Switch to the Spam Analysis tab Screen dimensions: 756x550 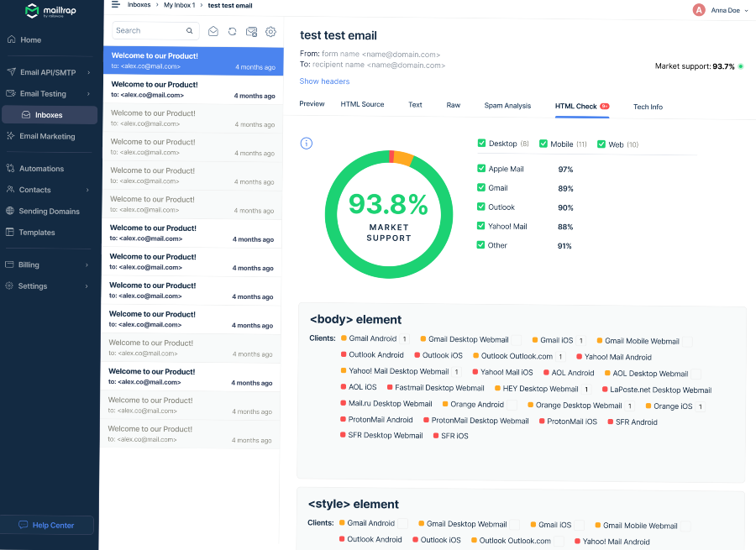click(x=507, y=106)
